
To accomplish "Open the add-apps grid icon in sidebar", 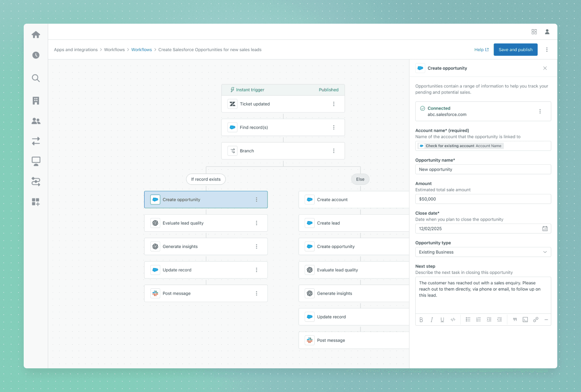I will tap(36, 202).
